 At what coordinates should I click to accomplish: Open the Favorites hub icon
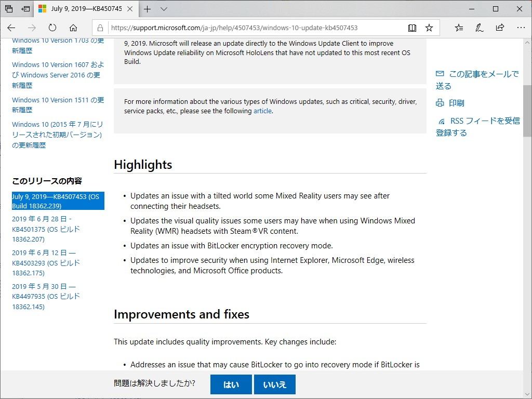click(x=459, y=28)
